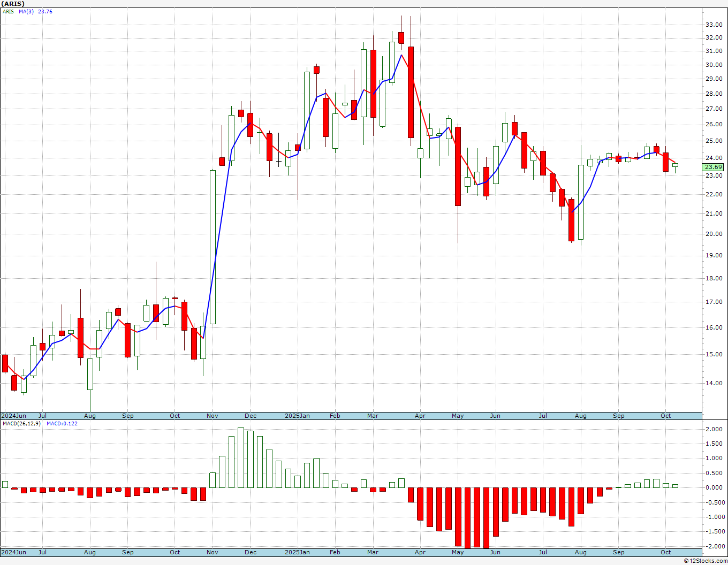Screen dimensions: 728x565
Task: Select the -2.000 MACD axis label
Action: 714,547
